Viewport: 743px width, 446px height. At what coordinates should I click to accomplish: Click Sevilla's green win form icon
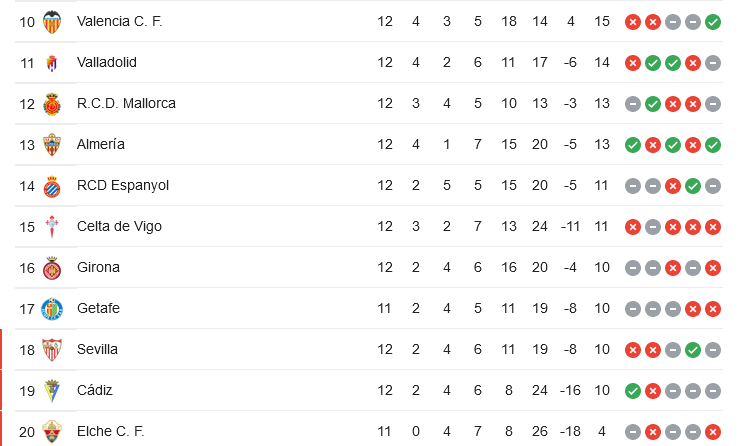point(692,349)
